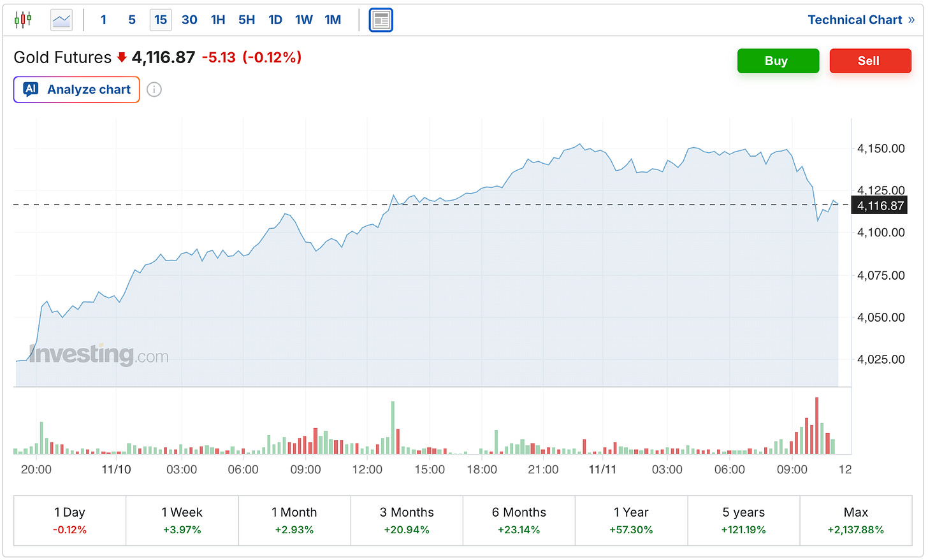Click the tallest red volume bar

click(816, 426)
